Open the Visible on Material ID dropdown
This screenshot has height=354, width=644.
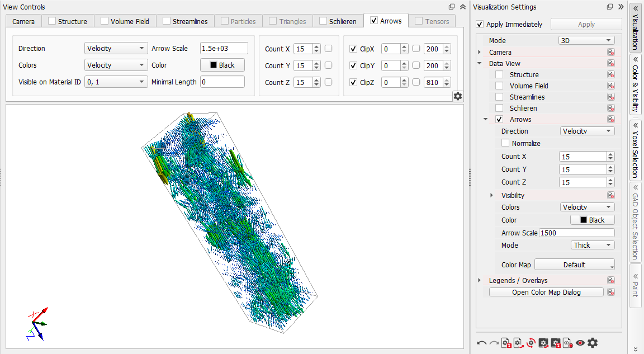116,82
